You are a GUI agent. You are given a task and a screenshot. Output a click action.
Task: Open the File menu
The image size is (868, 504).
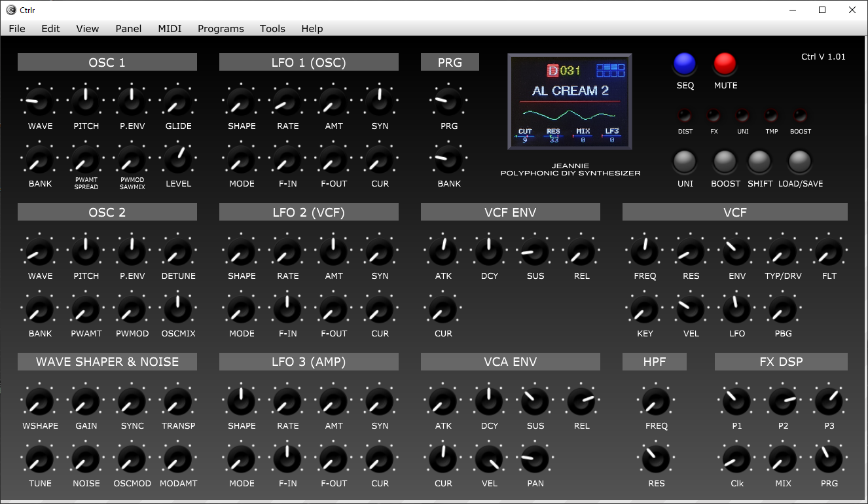pos(17,29)
